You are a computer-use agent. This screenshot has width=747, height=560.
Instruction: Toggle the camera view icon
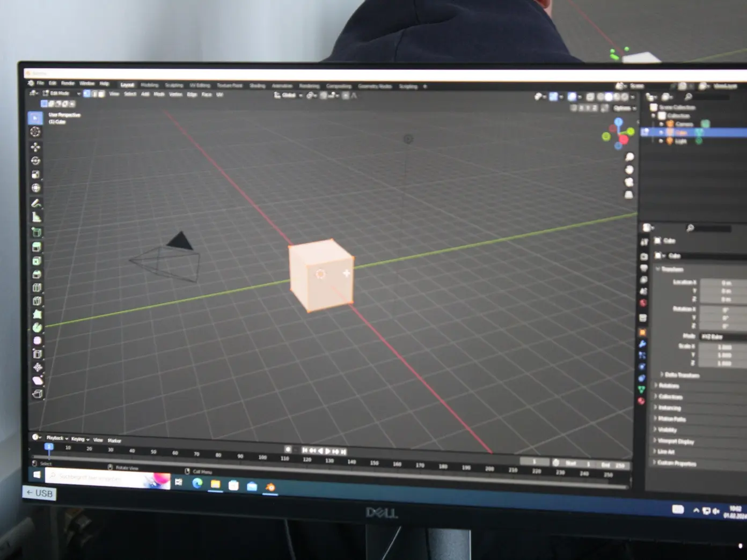tap(629, 182)
